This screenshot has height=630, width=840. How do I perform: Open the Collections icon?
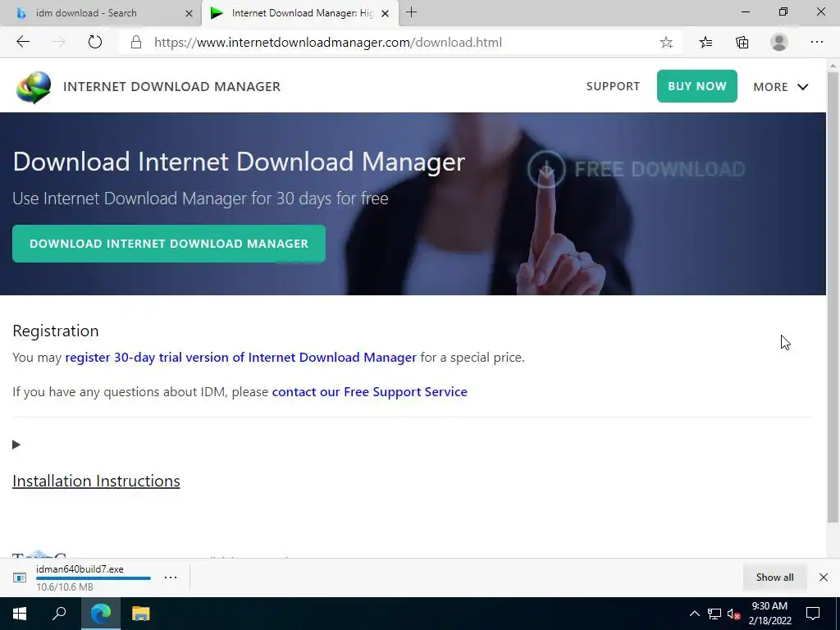point(742,43)
